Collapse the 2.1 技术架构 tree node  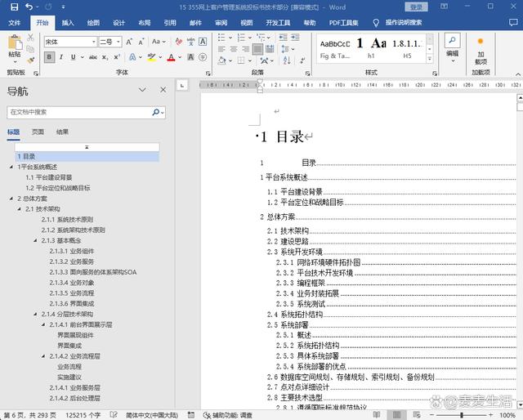(19, 209)
